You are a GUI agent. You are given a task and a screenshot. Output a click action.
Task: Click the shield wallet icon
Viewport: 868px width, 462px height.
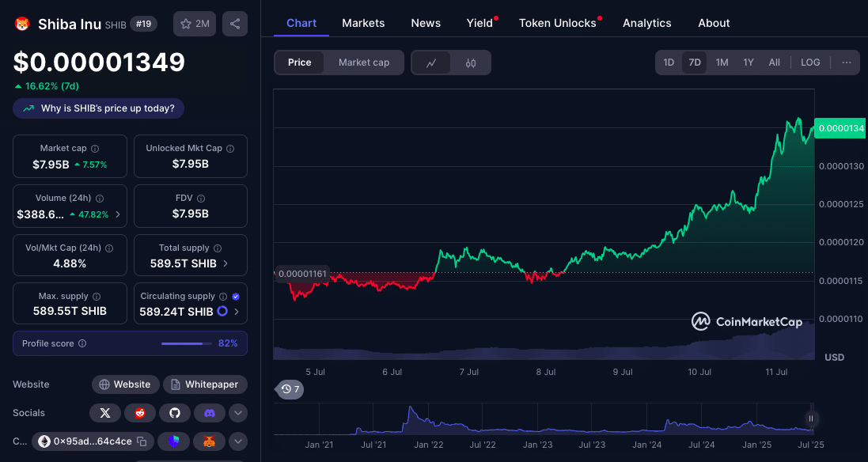point(174,441)
